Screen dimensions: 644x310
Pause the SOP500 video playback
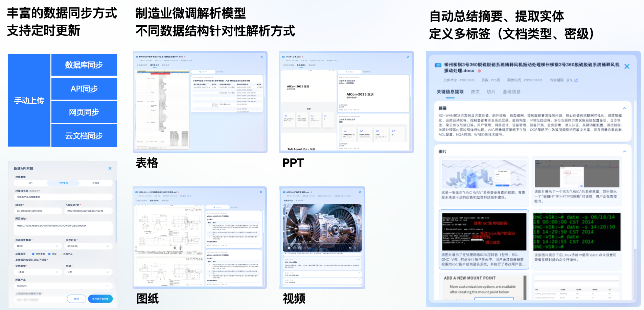click(289, 248)
